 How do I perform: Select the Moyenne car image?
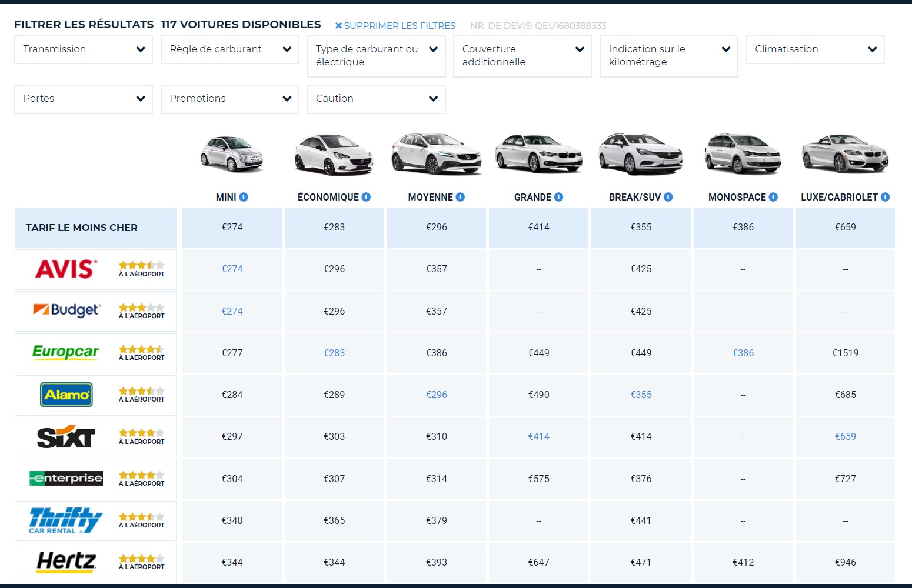coord(436,154)
